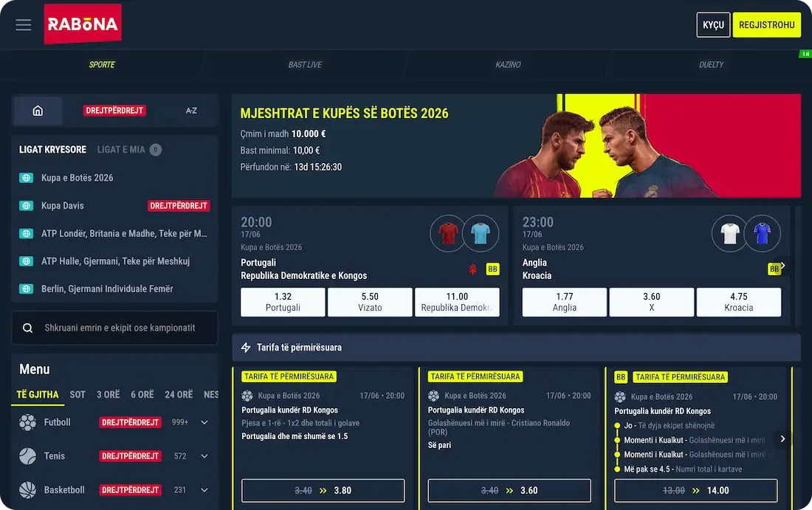This screenshot has height=510, width=812.
Task: Switch to A-Z sports tab
Action: pyautogui.click(x=192, y=110)
